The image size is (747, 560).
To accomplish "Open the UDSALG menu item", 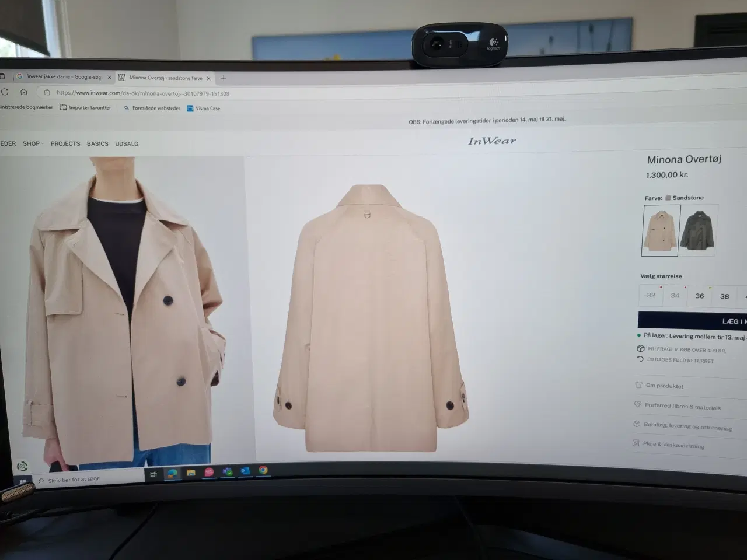I will (x=127, y=143).
